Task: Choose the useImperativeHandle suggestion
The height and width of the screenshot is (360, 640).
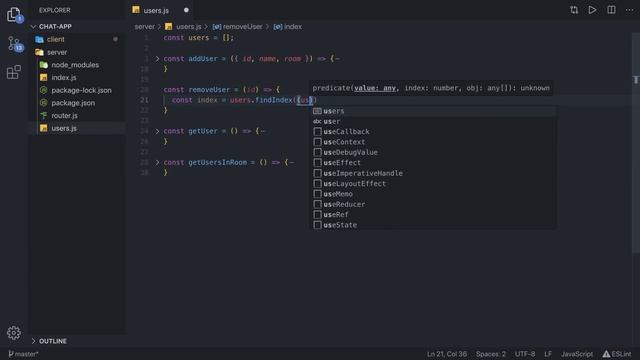Action: pyautogui.click(x=434, y=173)
